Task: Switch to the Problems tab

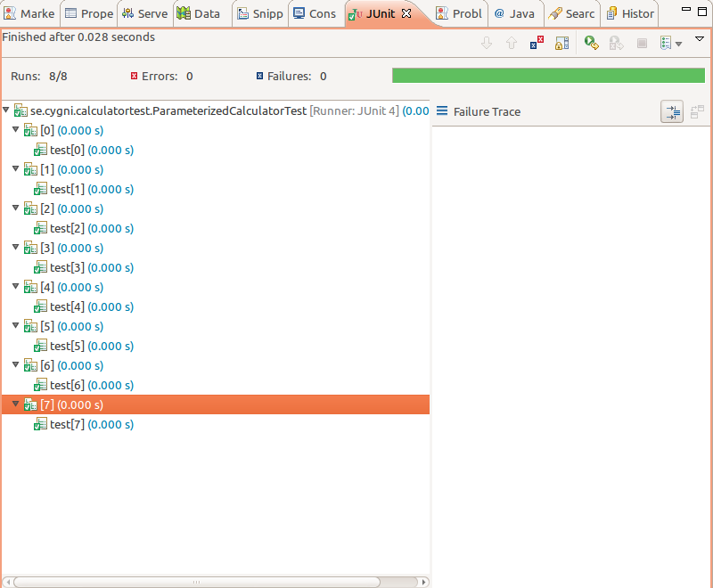Action: (x=459, y=13)
